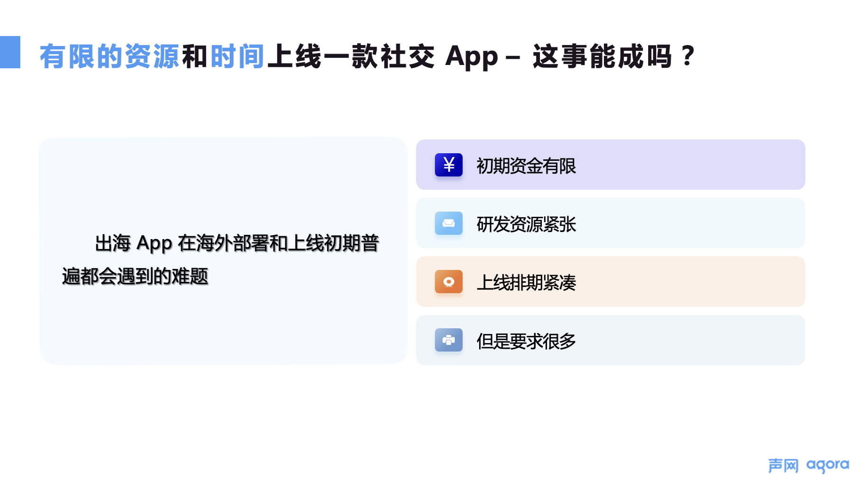
Task: Click the agora wordmark logo
Action: click(x=828, y=465)
